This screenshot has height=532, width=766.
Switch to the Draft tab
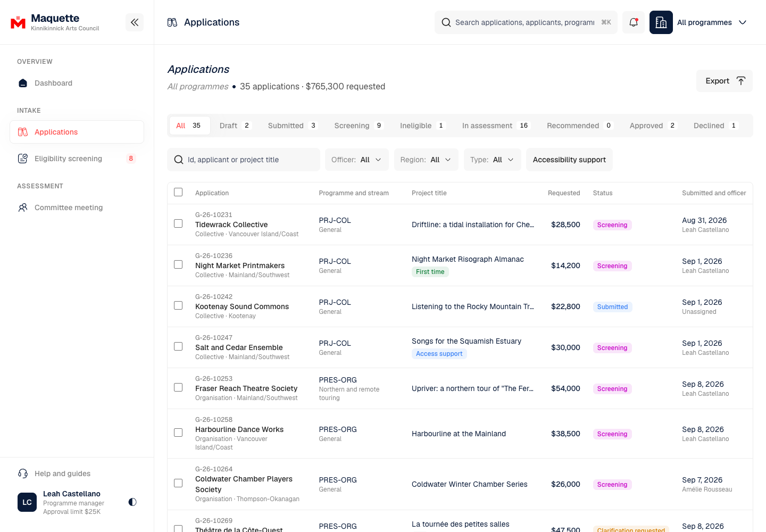click(235, 126)
